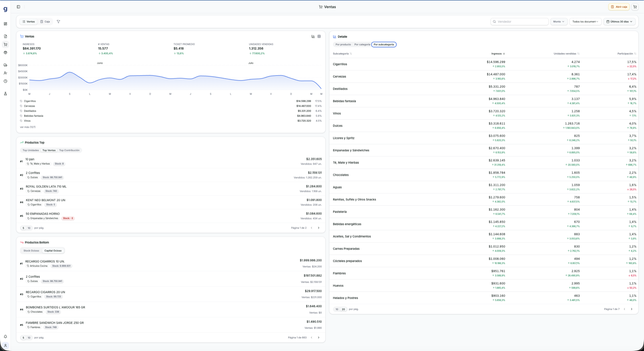Select Top Ventas in Productos Top

[49, 150]
